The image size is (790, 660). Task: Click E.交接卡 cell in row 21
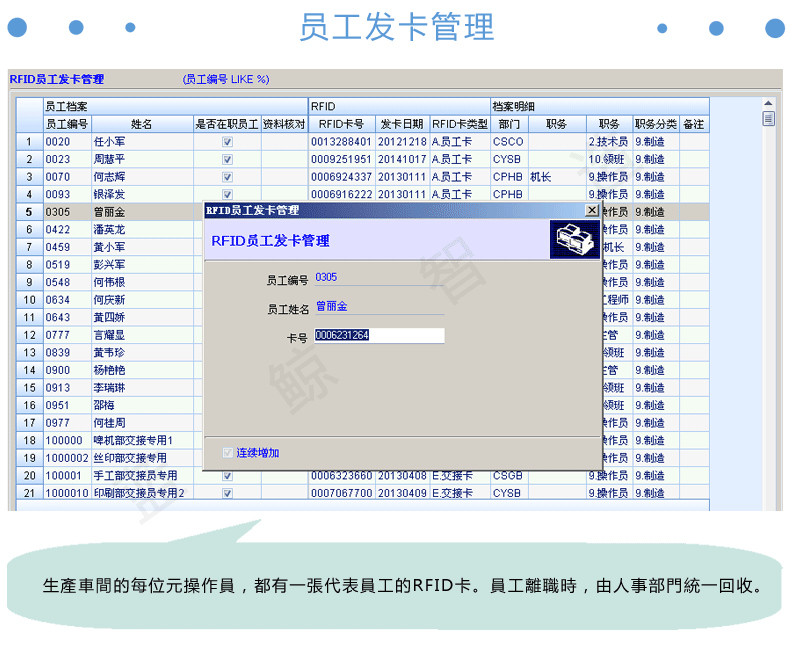click(x=460, y=493)
